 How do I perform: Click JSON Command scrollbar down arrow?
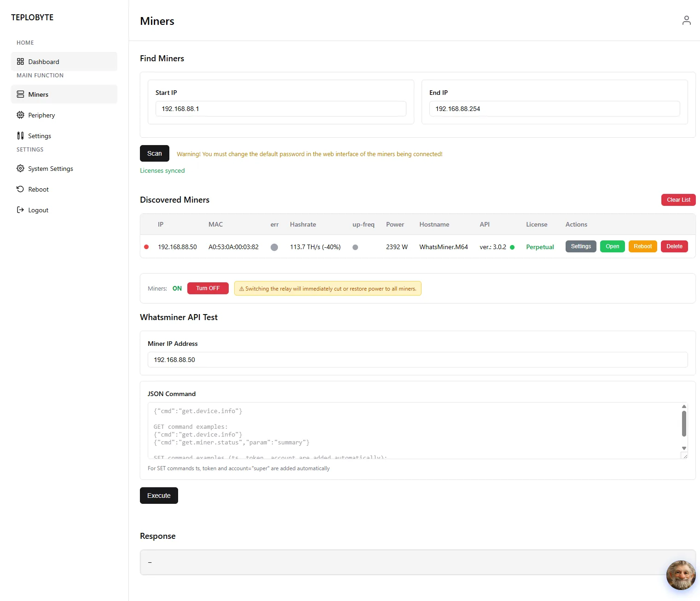coord(684,448)
